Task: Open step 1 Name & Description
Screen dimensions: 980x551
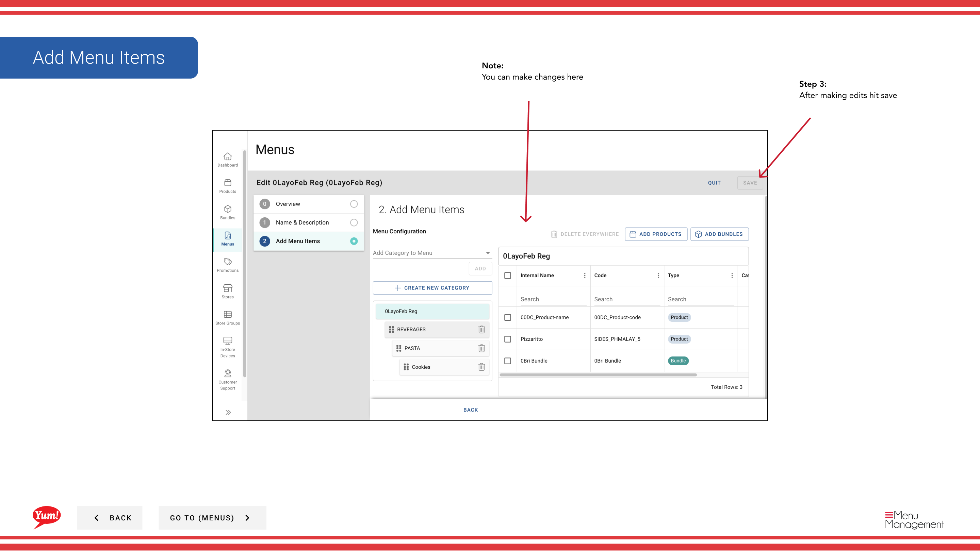Action: click(309, 222)
